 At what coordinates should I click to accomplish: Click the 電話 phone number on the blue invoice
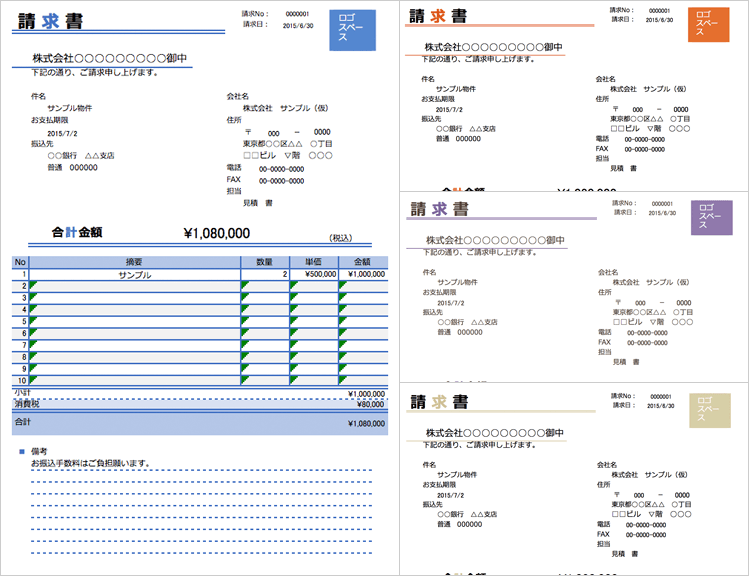pyautogui.click(x=282, y=169)
